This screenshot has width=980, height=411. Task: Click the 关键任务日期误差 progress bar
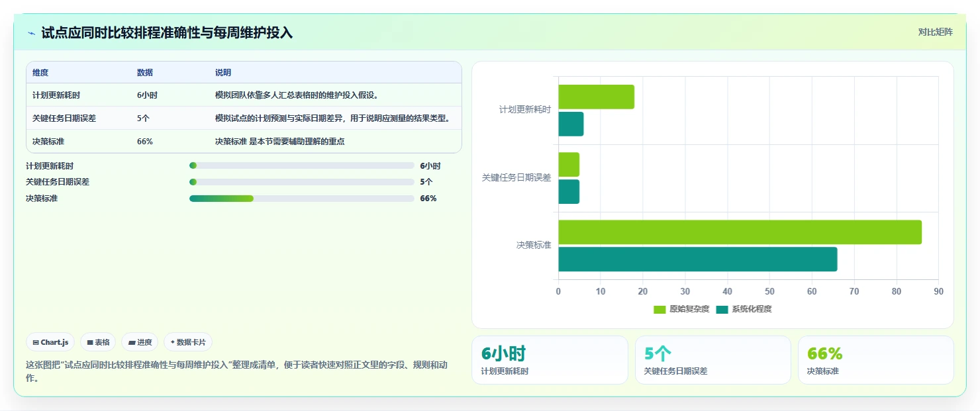[302, 182]
